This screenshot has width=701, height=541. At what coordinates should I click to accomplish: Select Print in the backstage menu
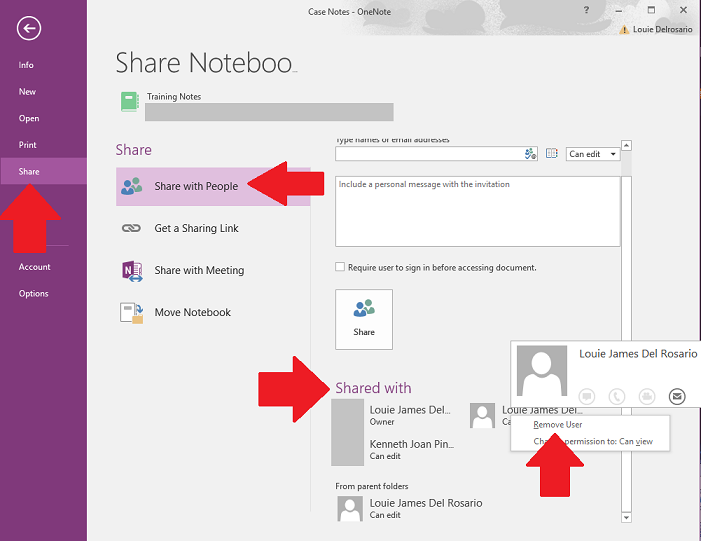28,145
